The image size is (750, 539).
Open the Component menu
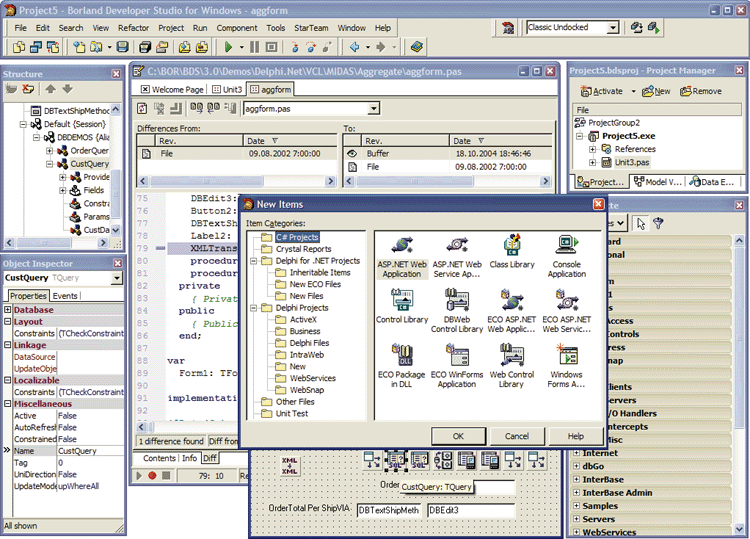237,28
